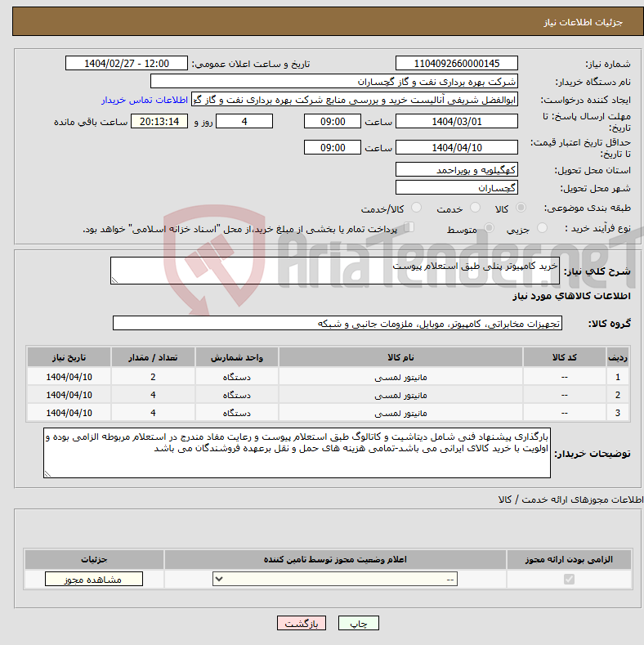
Task: Click the جزئیات column header
Action: pyautogui.click(x=94, y=559)
